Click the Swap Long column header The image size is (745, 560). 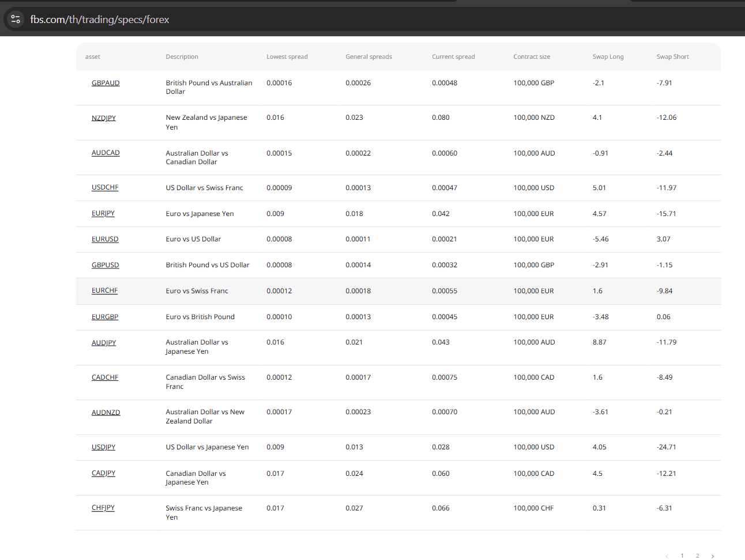pyautogui.click(x=608, y=56)
